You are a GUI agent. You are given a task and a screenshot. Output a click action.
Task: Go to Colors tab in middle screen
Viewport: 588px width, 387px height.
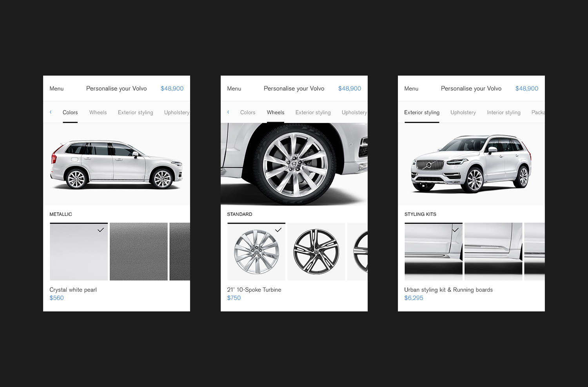(248, 112)
